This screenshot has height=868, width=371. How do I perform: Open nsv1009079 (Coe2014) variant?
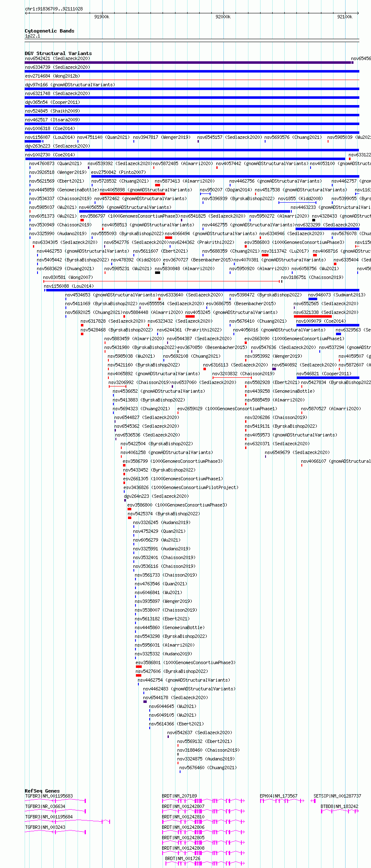[328, 325]
